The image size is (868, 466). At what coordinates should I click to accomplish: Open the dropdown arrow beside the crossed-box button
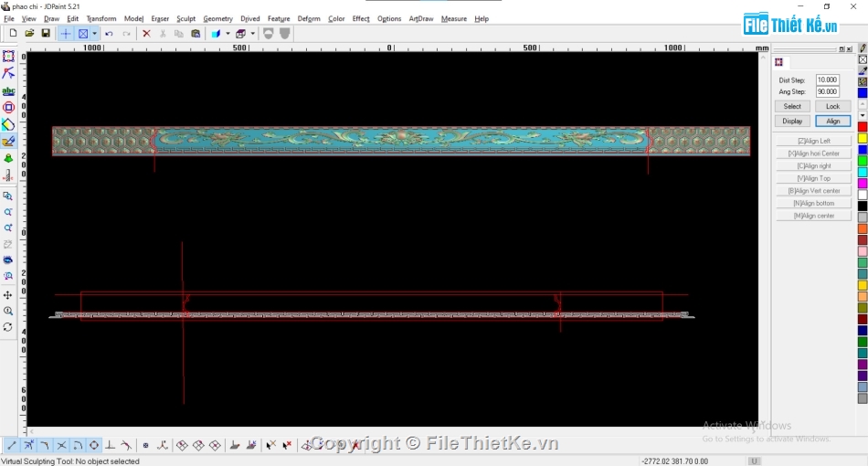point(94,34)
